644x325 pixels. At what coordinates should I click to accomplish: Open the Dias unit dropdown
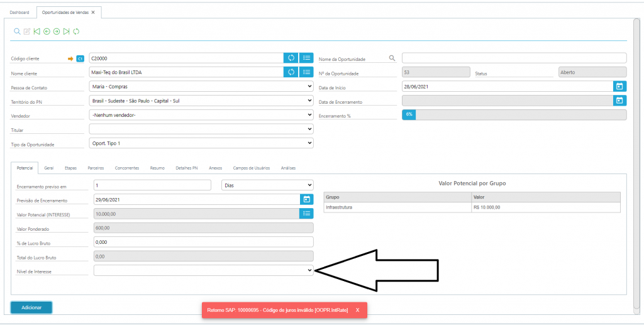(x=267, y=185)
